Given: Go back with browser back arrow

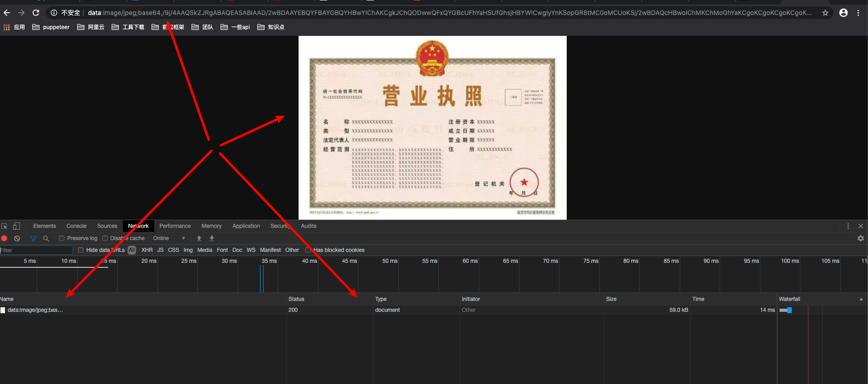Looking at the screenshot, I should click(7, 13).
